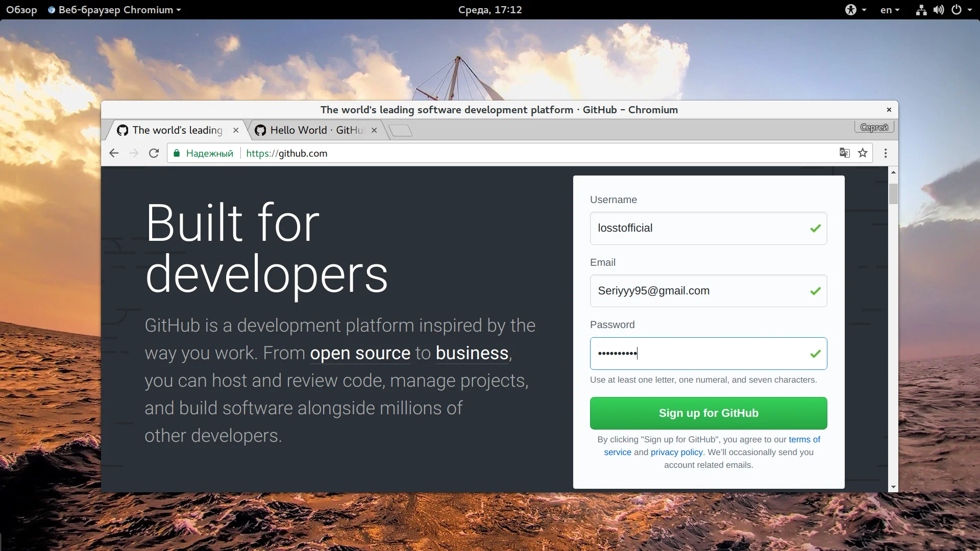Image resolution: width=980 pixels, height=551 pixels.
Task: Follow the open source link
Action: [360, 353]
